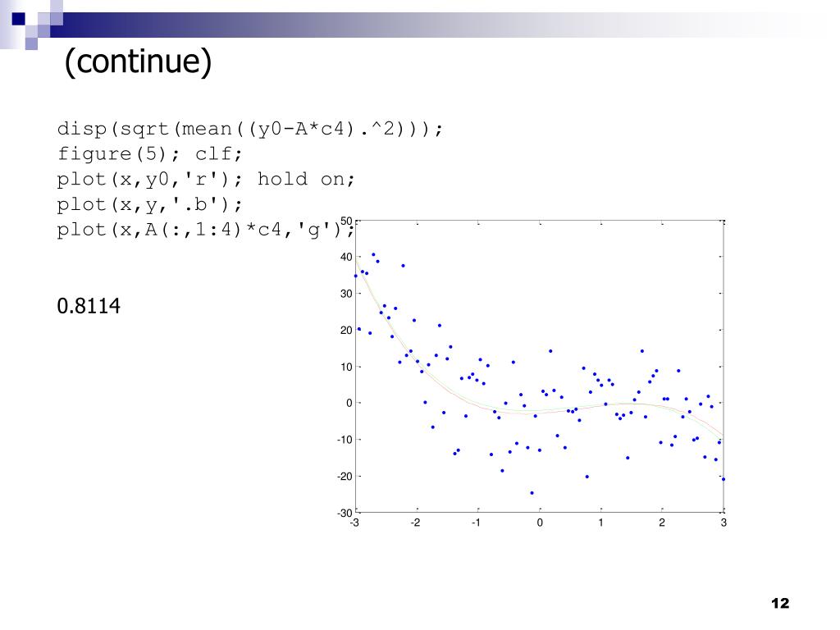Click the scatter plot chart image

coord(532,372)
